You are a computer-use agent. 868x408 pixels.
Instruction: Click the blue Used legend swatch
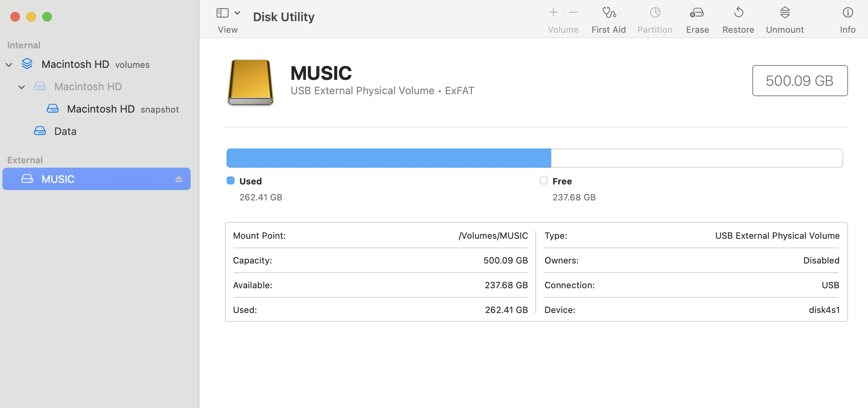click(x=231, y=181)
